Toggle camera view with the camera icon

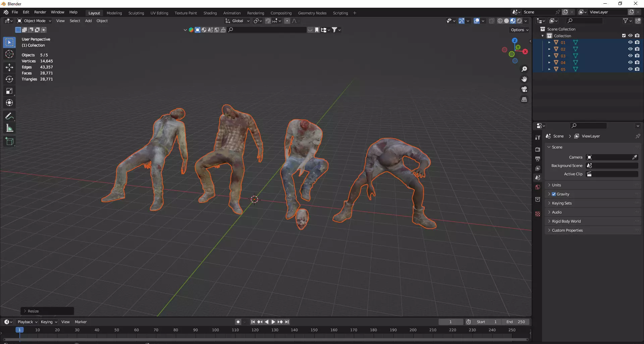pyautogui.click(x=524, y=89)
